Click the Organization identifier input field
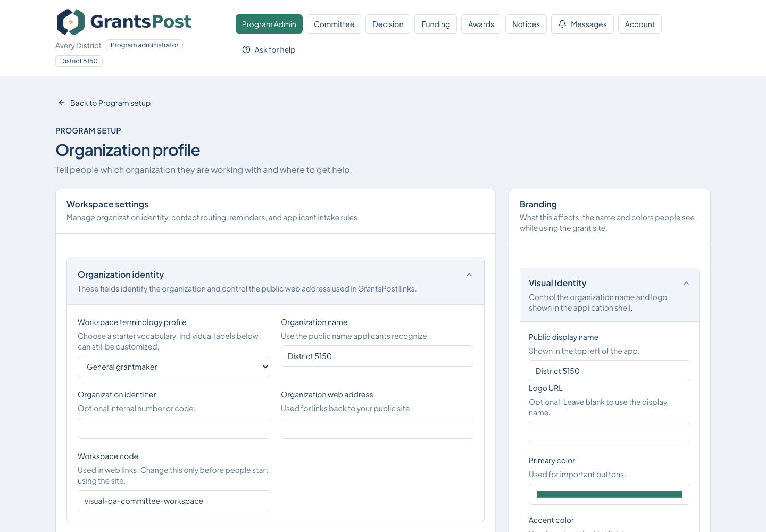 pos(174,428)
